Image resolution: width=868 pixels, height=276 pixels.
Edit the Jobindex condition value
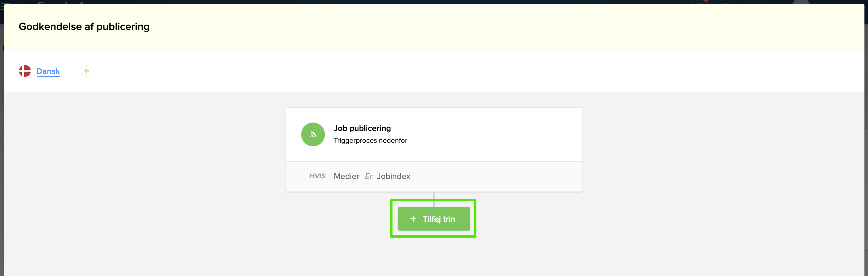click(393, 176)
